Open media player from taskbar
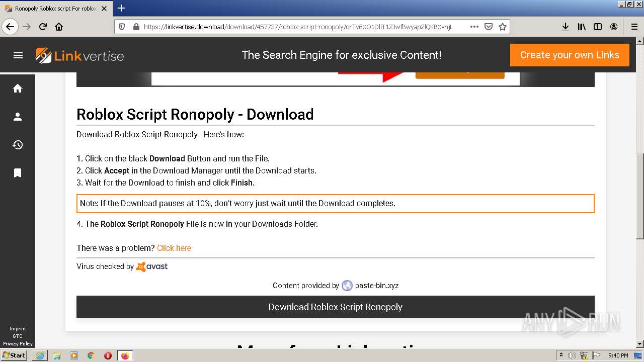 click(74, 355)
